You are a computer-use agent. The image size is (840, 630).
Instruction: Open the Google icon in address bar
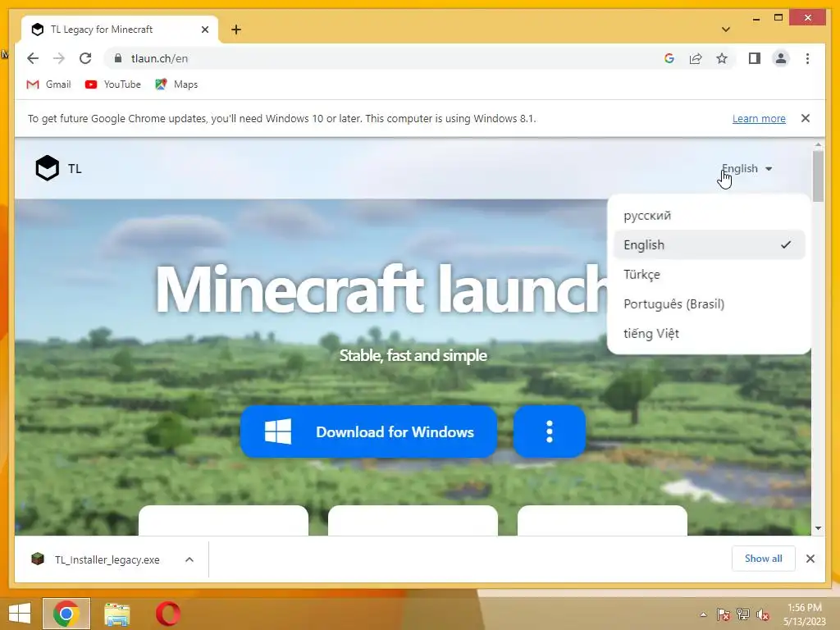pyautogui.click(x=669, y=58)
